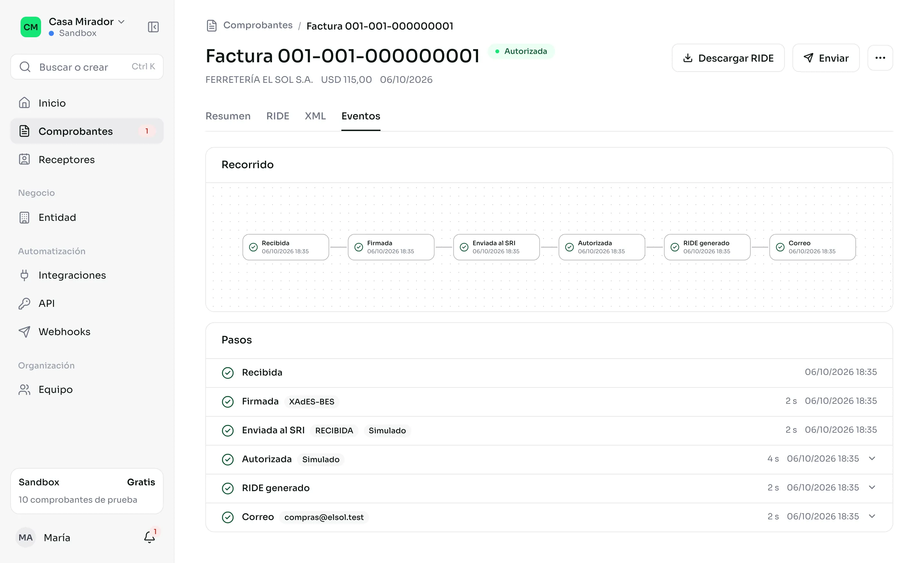Click the Enviada al SRI flow node
The height and width of the screenshot is (563, 924).
pyautogui.click(x=497, y=247)
